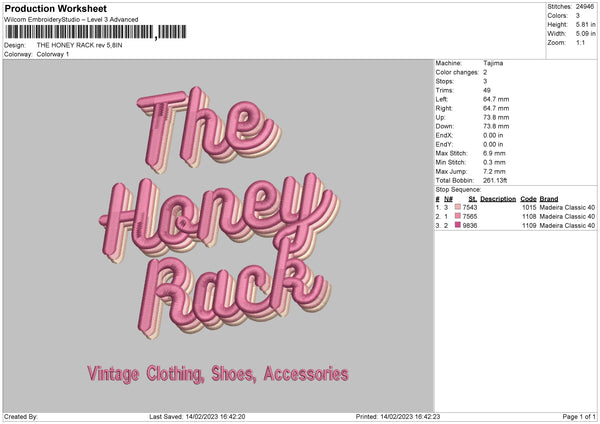This screenshot has width=600, height=424.
Task: Click the 9836 dark pink color swatch
Action: pyautogui.click(x=458, y=225)
